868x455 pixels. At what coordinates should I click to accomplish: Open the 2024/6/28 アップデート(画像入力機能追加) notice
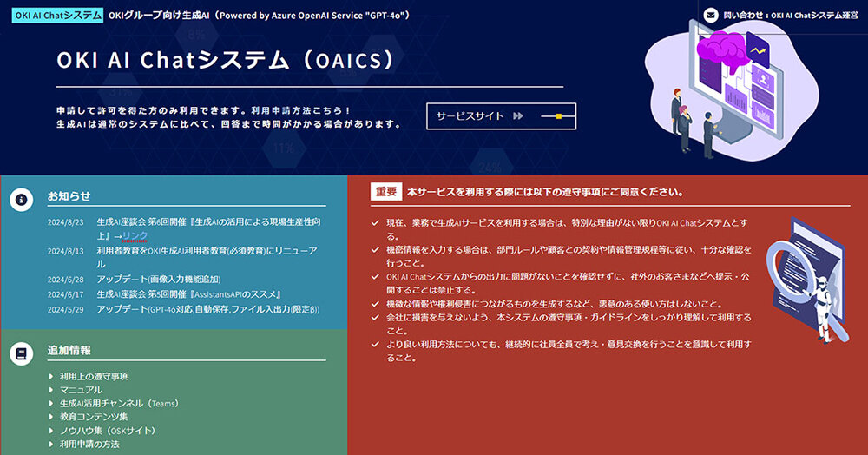158,280
